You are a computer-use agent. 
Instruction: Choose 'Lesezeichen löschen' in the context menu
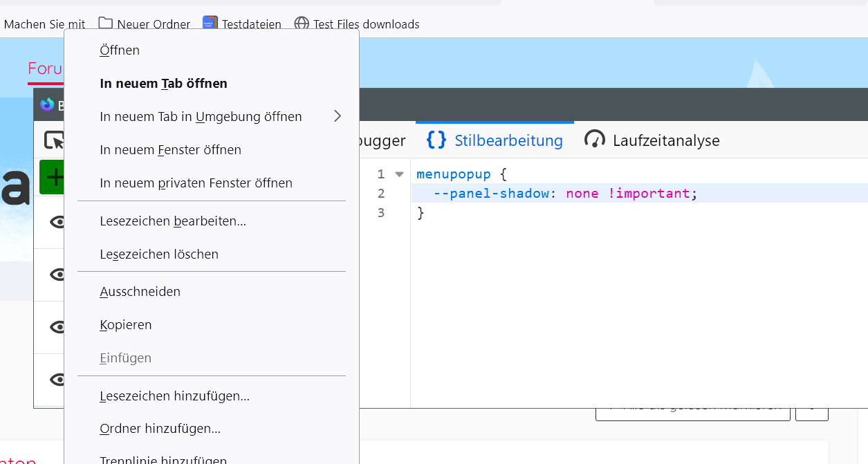pyautogui.click(x=159, y=254)
